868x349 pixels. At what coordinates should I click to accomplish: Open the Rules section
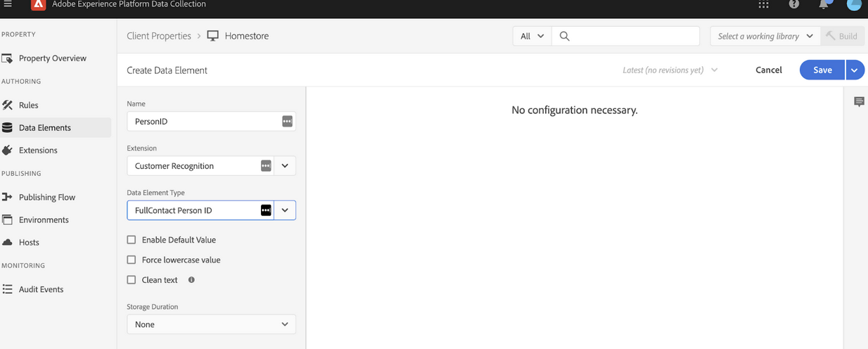(x=29, y=105)
